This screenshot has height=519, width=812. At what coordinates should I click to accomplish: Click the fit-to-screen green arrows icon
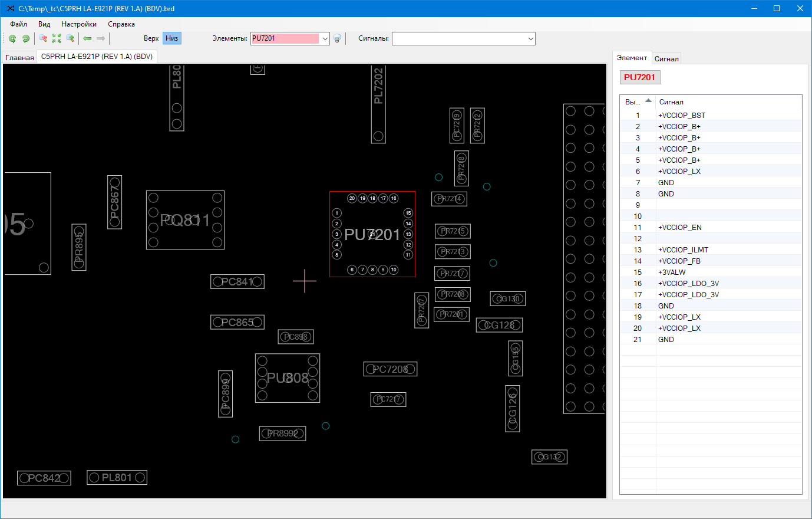coord(57,39)
